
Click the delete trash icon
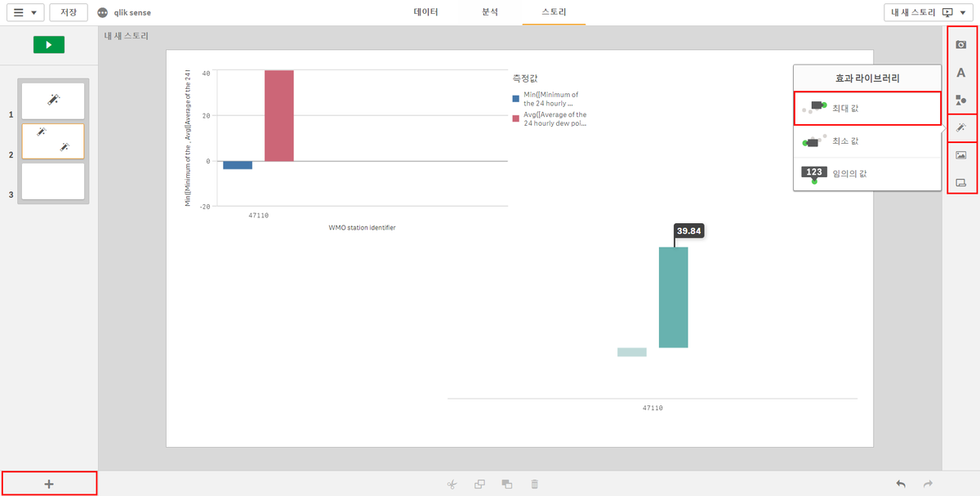[535, 484]
